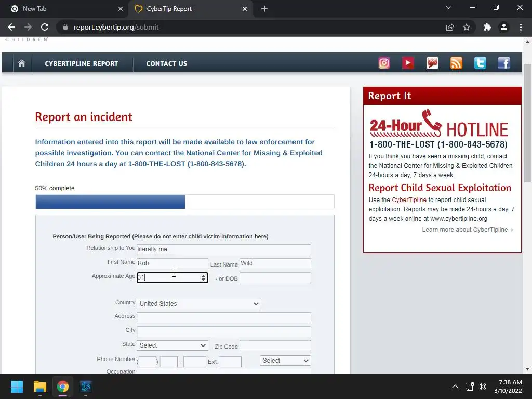Click the phone Ext. field
The height and width of the screenshot is (399, 532).
230,362
